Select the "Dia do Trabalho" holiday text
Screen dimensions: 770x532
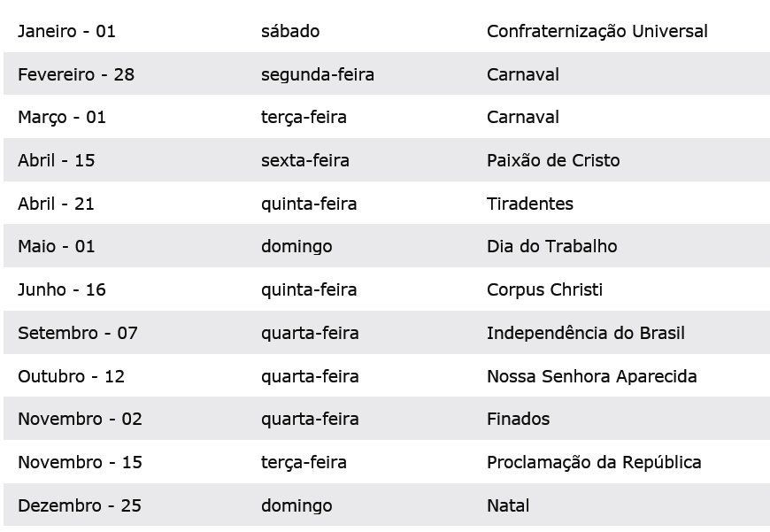click(551, 246)
